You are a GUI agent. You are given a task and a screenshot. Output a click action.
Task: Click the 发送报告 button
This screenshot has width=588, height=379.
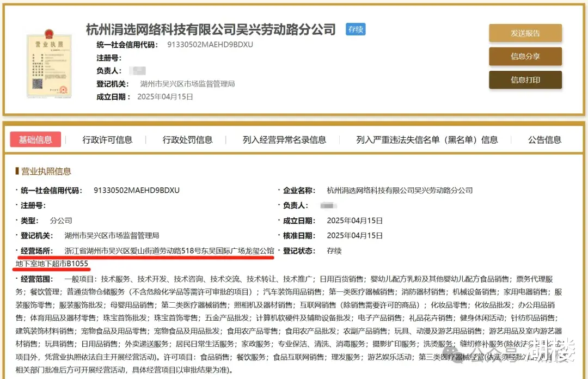pos(525,33)
